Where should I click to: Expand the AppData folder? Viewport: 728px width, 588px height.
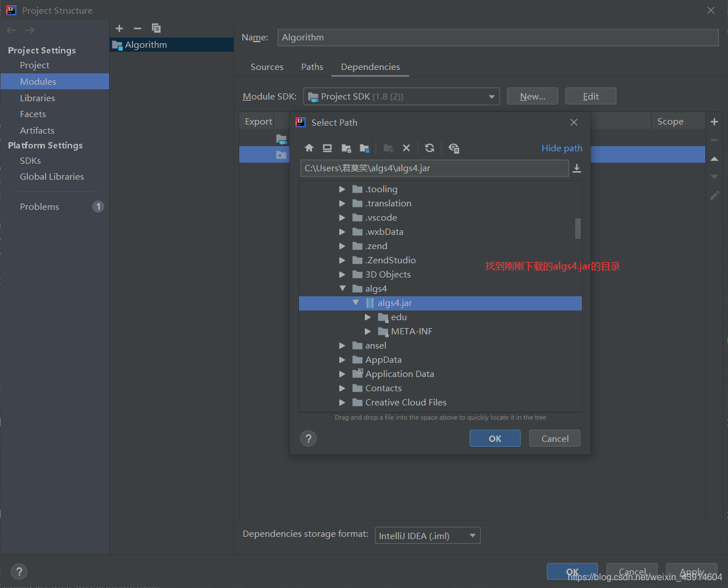[342, 359]
